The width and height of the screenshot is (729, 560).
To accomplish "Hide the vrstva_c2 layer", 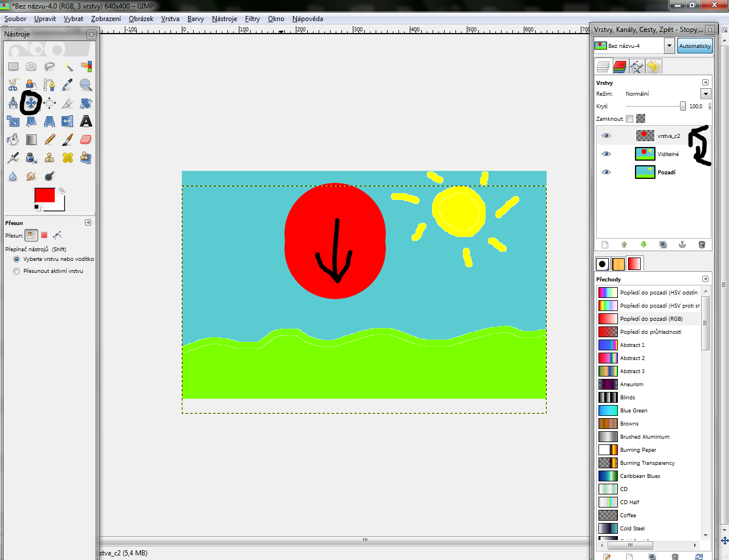I will click(606, 136).
